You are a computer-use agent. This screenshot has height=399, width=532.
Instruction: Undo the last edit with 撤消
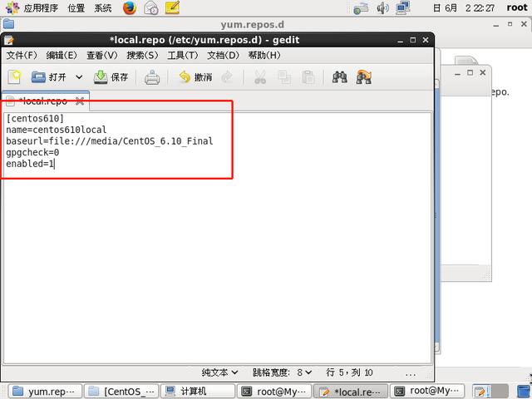(195, 77)
